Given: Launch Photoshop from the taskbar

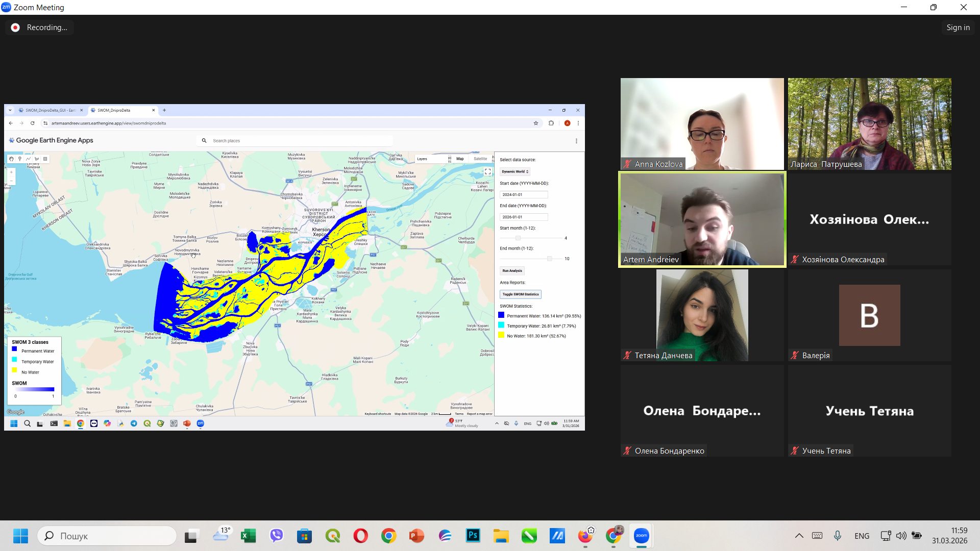Looking at the screenshot, I should pos(473,536).
